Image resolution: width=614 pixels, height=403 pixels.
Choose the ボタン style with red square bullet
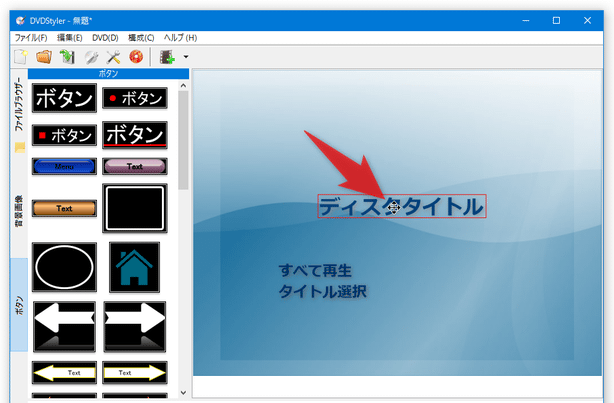(64, 136)
